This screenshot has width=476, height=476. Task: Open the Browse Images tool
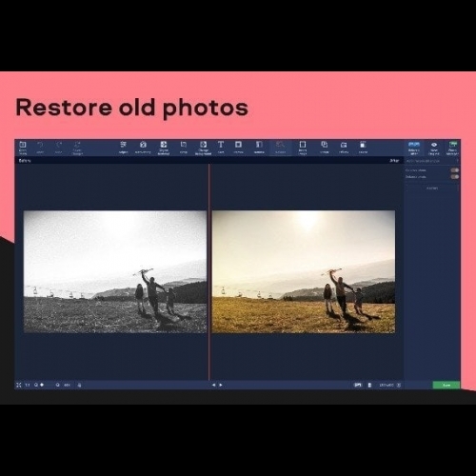tap(23, 148)
